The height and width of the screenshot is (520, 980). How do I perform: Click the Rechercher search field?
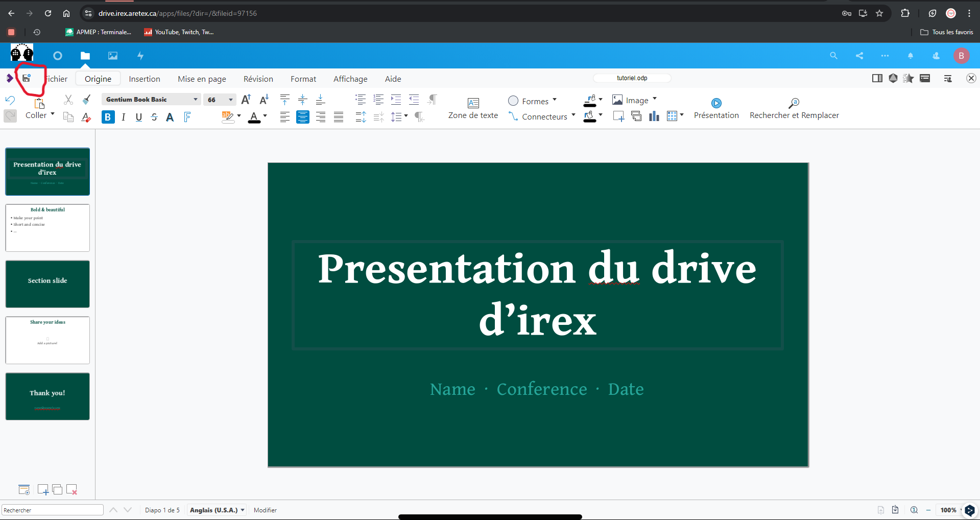(53, 510)
